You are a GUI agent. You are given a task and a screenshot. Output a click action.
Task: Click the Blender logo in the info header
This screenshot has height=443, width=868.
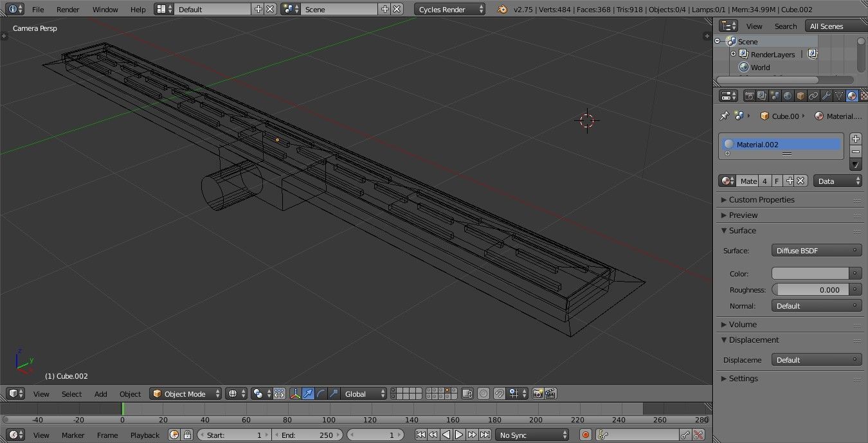(502, 9)
